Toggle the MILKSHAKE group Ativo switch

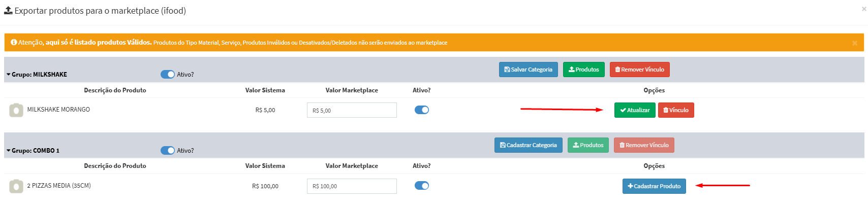pyautogui.click(x=167, y=74)
